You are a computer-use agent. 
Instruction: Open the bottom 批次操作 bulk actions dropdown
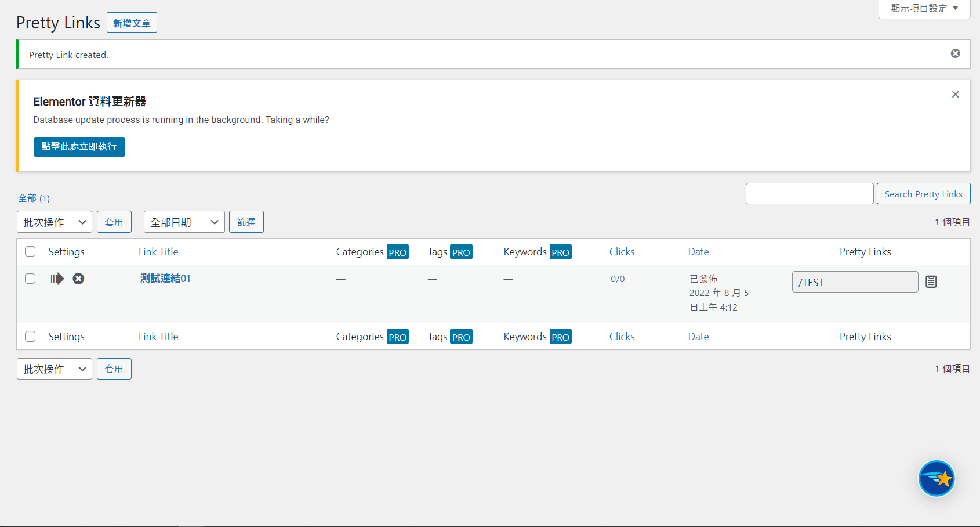[x=54, y=369]
